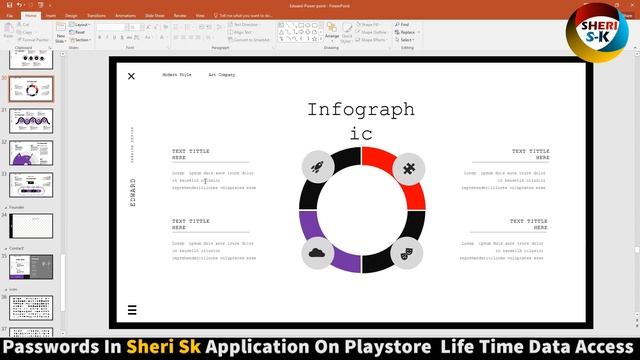Collapse the Icon section in slide panel
The height and width of the screenshot is (360, 640).
[x=6, y=289]
